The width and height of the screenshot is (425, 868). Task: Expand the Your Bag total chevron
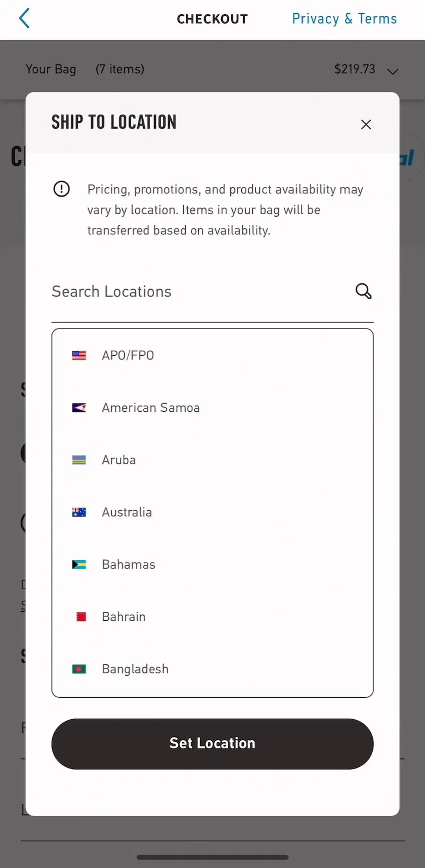(393, 71)
